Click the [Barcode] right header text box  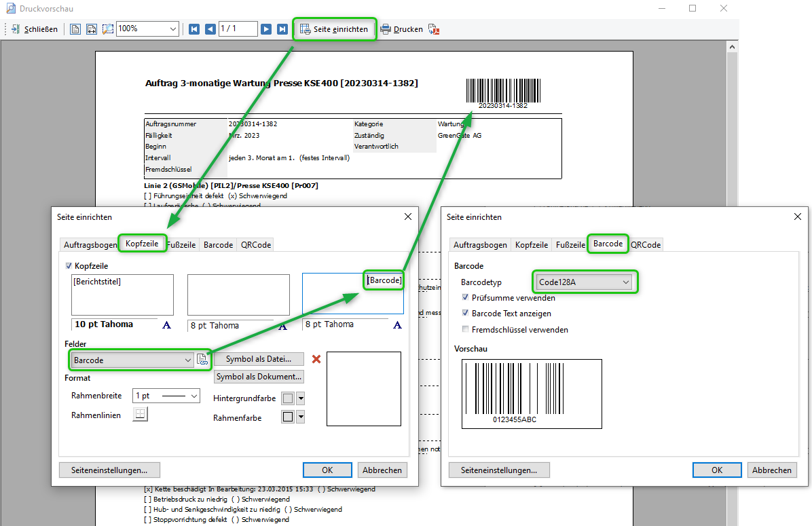[352, 294]
